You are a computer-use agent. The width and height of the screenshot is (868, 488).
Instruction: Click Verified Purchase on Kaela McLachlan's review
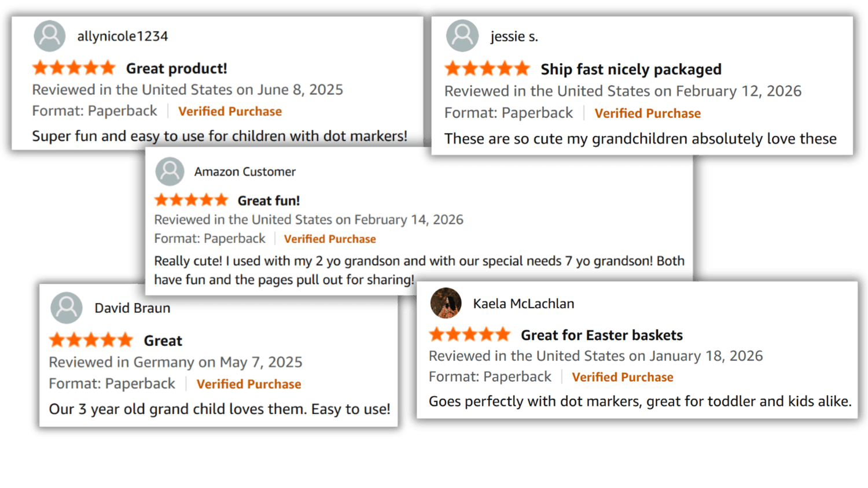click(x=622, y=377)
